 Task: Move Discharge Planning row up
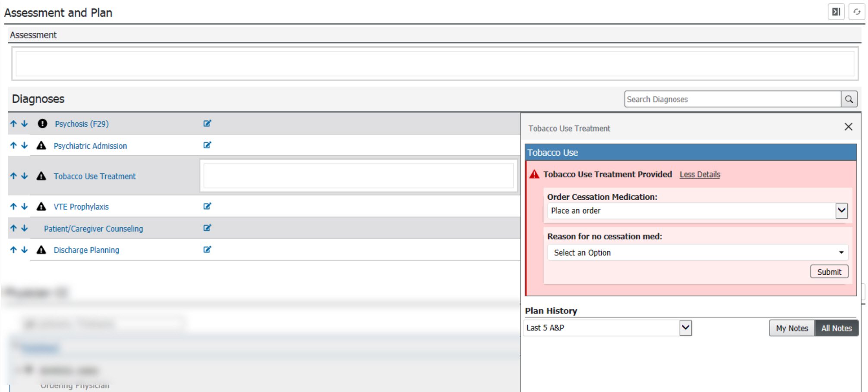[x=13, y=250]
